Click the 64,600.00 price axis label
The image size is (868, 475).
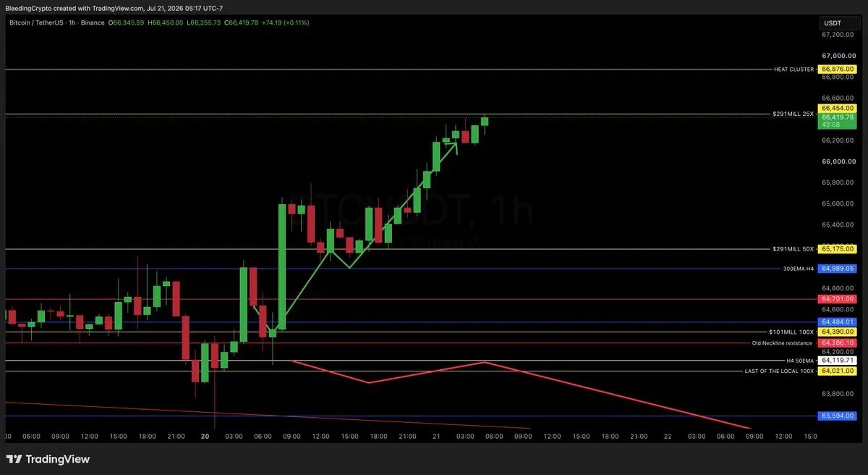pyautogui.click(x=838, y=309)
